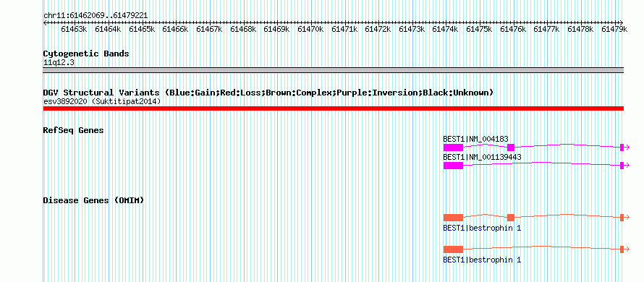This screenshot has height=282, width=644.
Task: Click the end arrow of the three-exon OMIM BEST1 transcript
Action: (624, 218)
